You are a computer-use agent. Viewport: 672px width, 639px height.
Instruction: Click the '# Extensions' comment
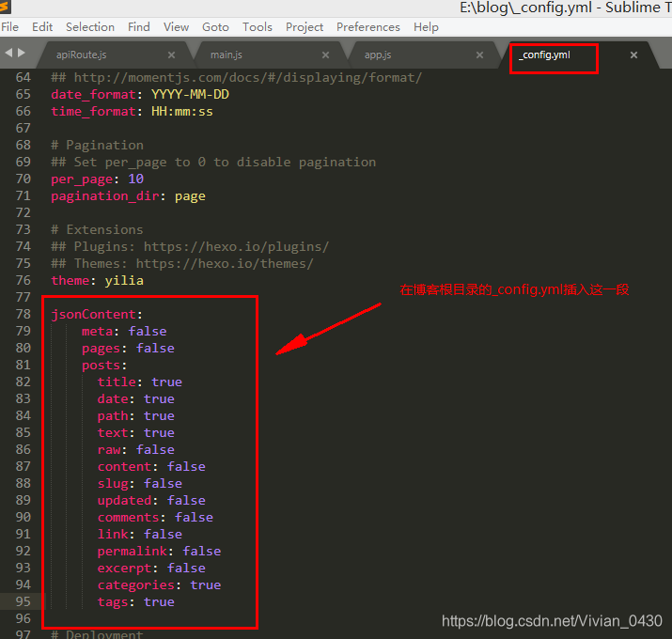[x=98, y=229]
